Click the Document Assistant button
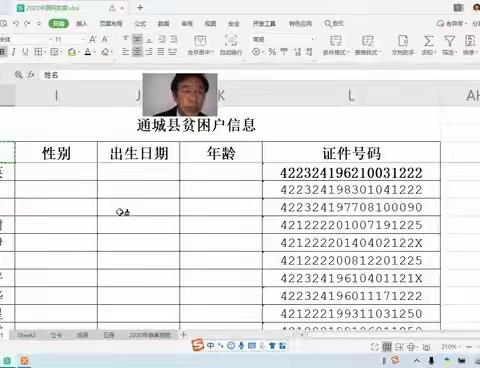Image resolution: width=480 pixels, height=368 pixels. [x=403, y=45]
